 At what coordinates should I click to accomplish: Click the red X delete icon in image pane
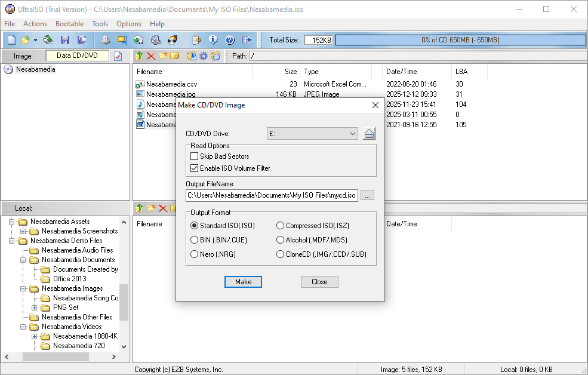pos(151,56)
